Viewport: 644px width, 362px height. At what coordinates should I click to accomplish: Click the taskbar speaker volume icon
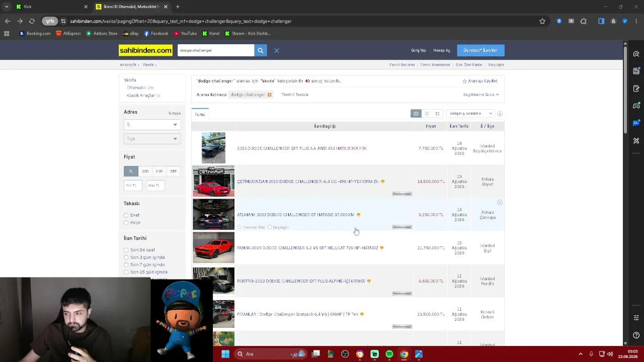tap(610, 354)
